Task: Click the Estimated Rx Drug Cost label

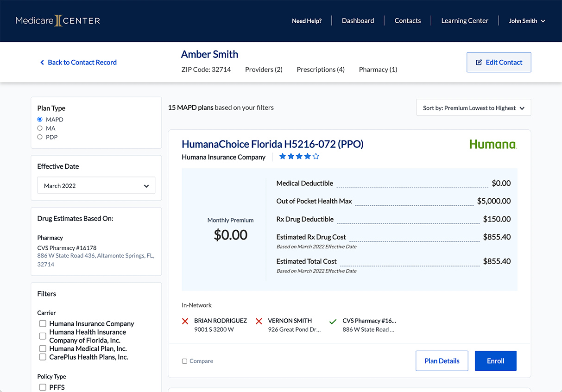Action: 311,237
